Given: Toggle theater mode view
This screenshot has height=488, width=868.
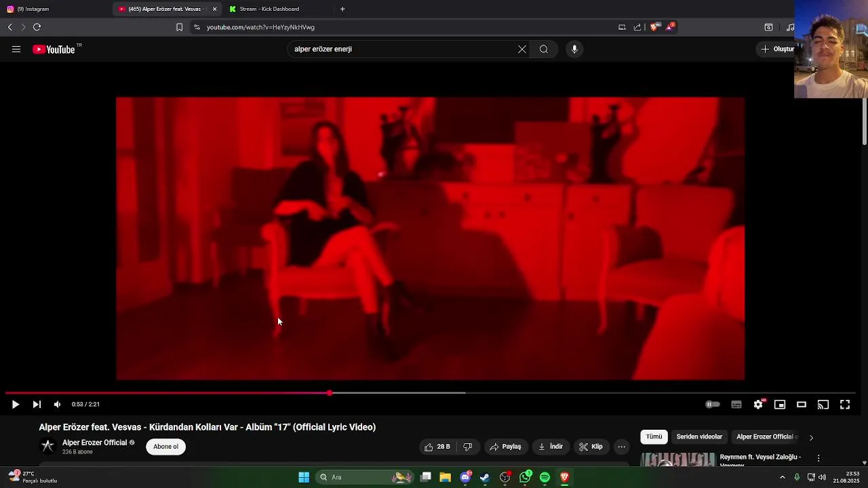Looking at the screenshot, I should click(x=802, y=405).
